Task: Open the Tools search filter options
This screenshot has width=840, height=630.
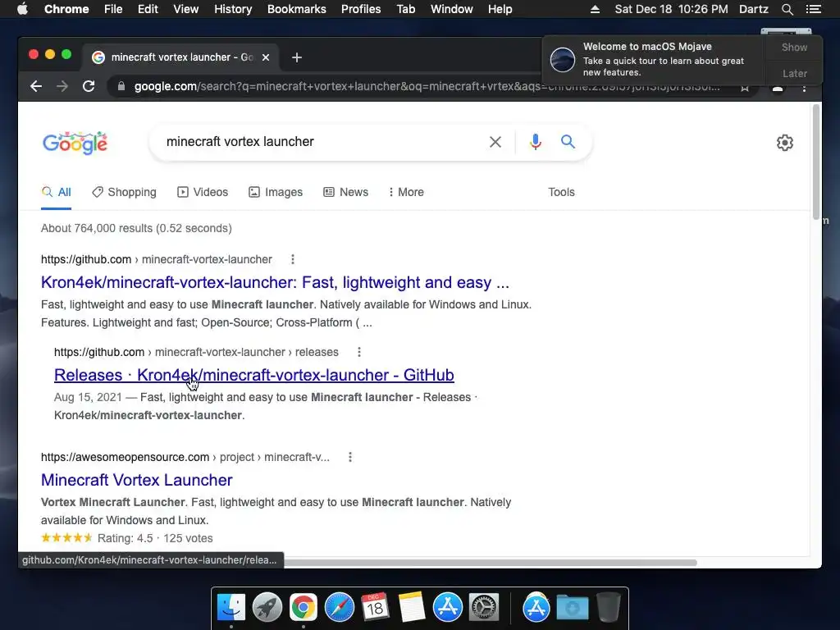Action: [561, 192]
